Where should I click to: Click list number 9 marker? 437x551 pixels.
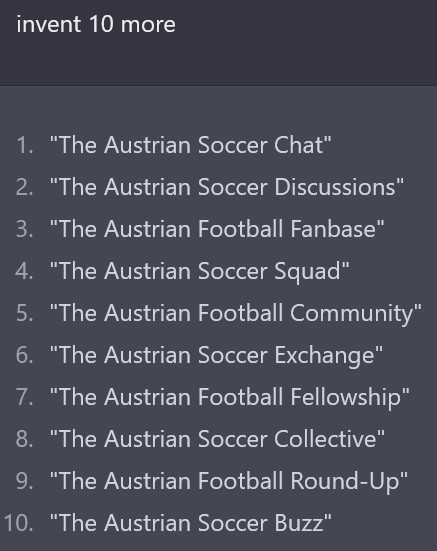[25, 481]
